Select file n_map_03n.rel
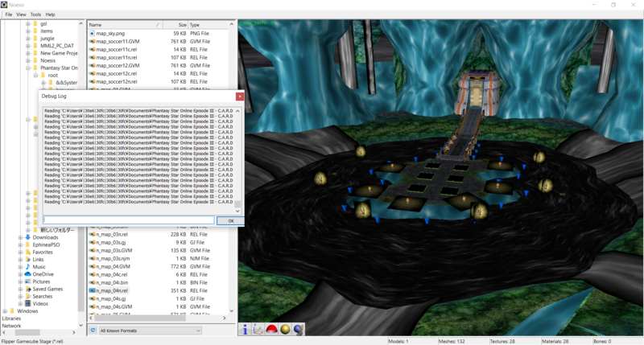 [112, 234]
